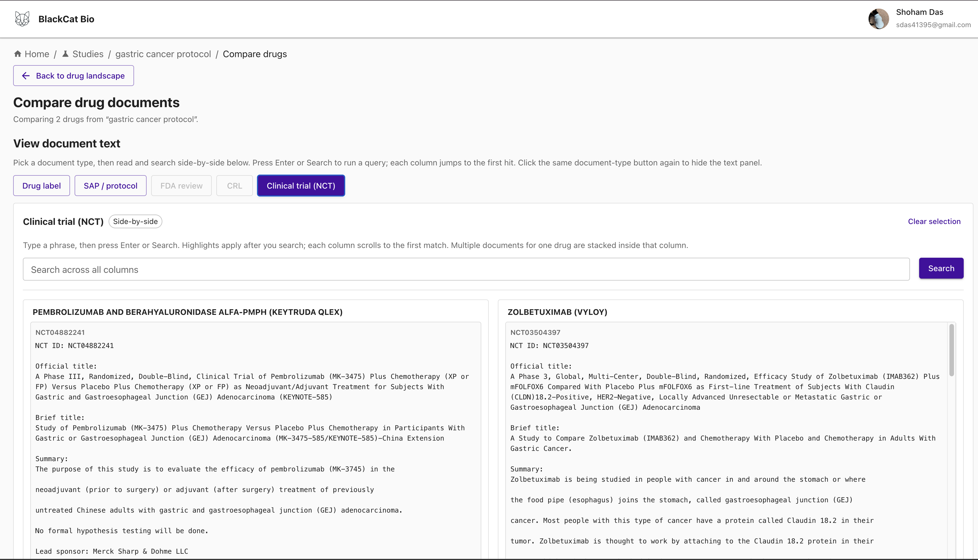Click Lead sponsor: Merck Sharp & Dohme line
The width and height of the screenshot is (978, 560).
click(112, 551)
